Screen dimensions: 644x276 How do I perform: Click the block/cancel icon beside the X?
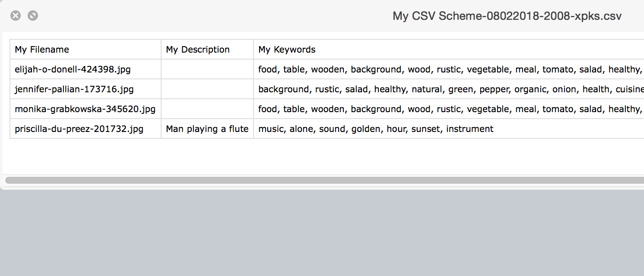point(32,15)
